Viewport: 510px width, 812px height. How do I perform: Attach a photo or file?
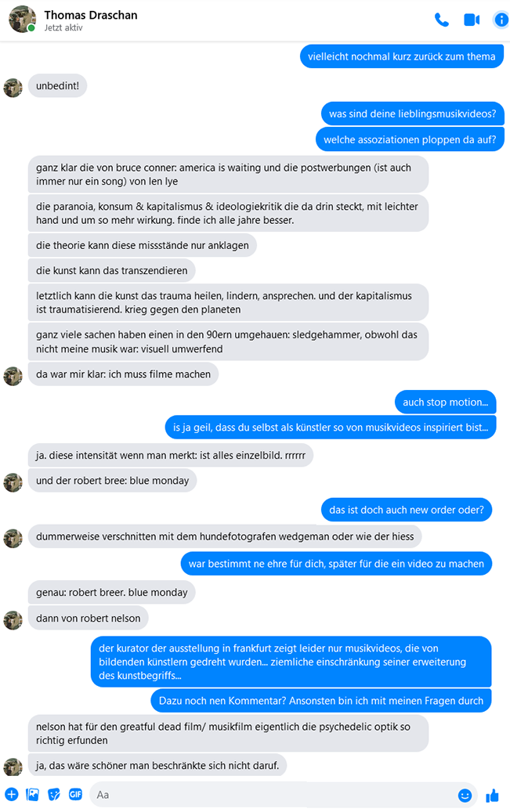click(33, 795)
